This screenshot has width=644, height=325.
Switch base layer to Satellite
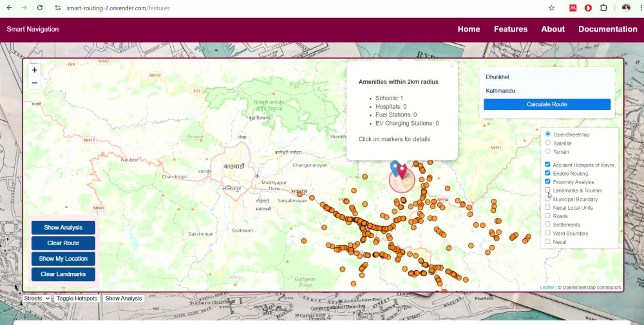(548, 143)
